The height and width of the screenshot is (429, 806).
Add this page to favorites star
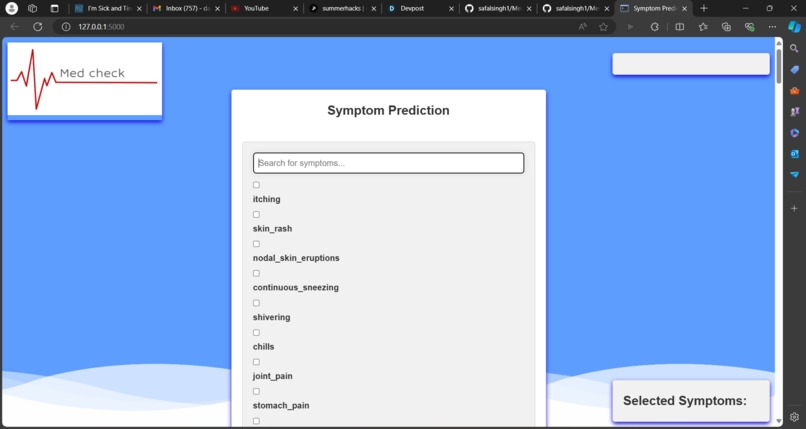point(603,27)
